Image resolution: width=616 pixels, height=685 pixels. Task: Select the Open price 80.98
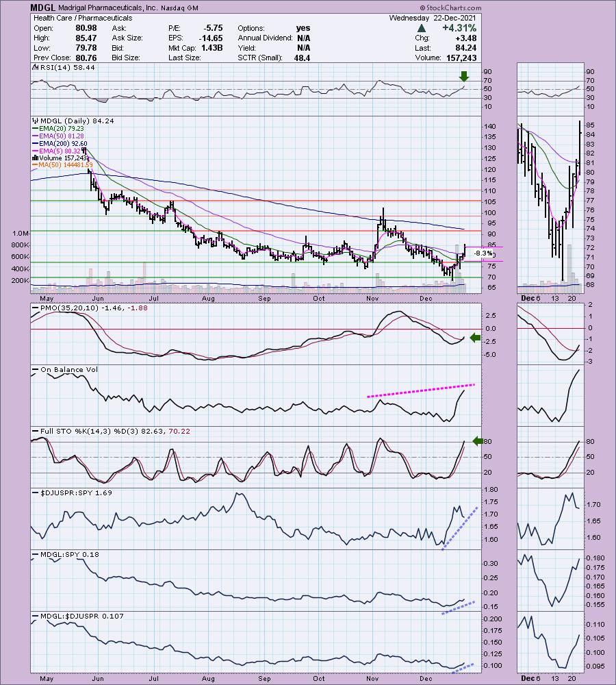pyautogui.click(x=86, y=28)
